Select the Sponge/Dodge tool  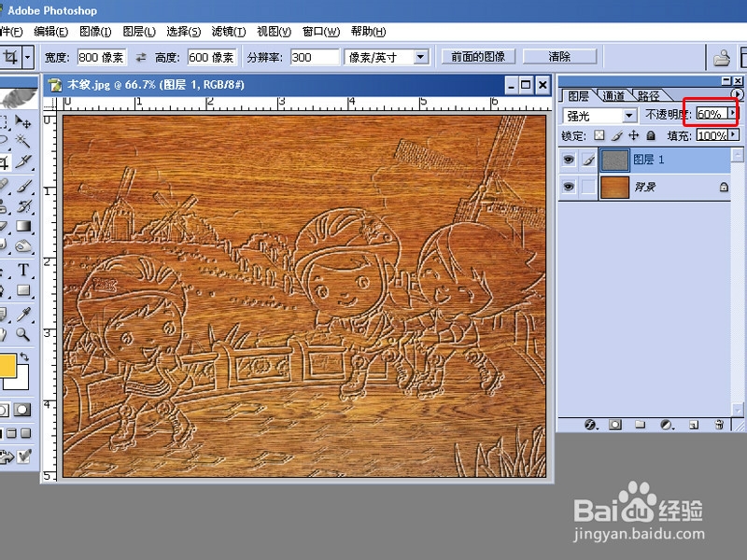(x=23, y=245)
